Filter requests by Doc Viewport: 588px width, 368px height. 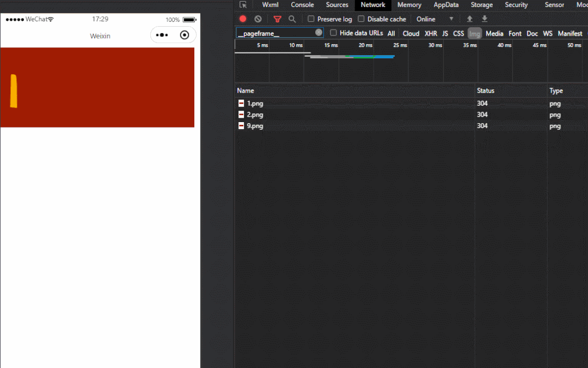532,33
